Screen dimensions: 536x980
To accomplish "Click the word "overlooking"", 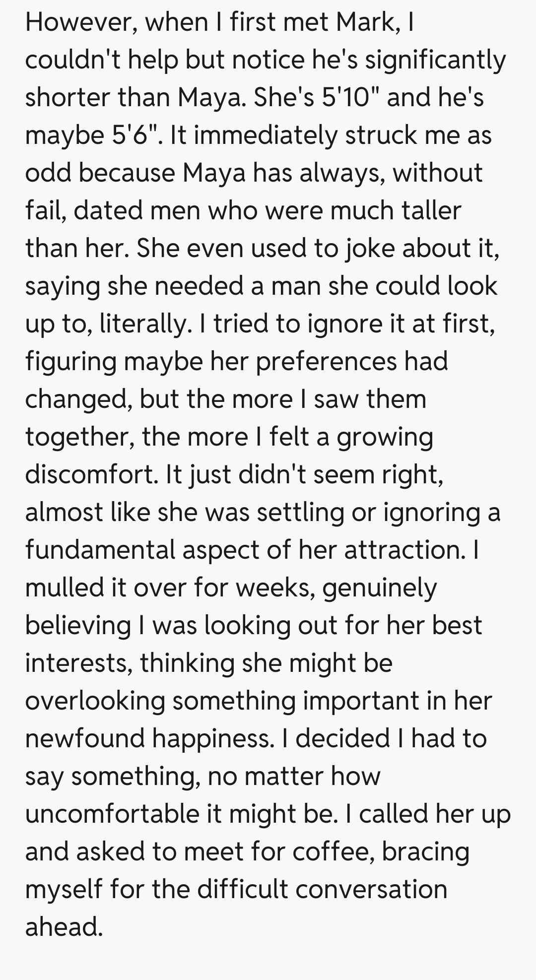I will coord(95,701).
